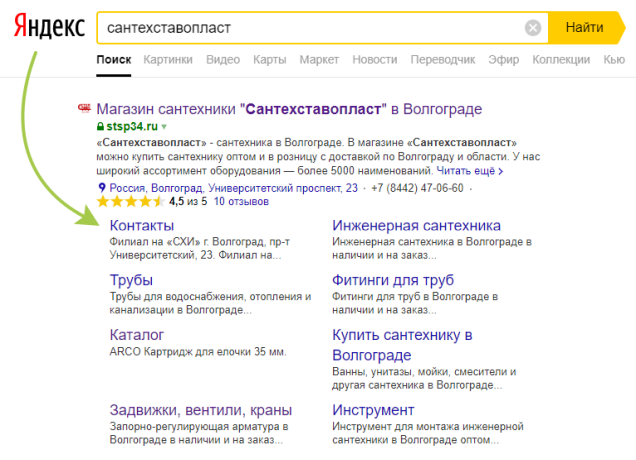Click the phone number +7 (8442) 47-06-60
The image size is (636, 460).
(417, 188)
